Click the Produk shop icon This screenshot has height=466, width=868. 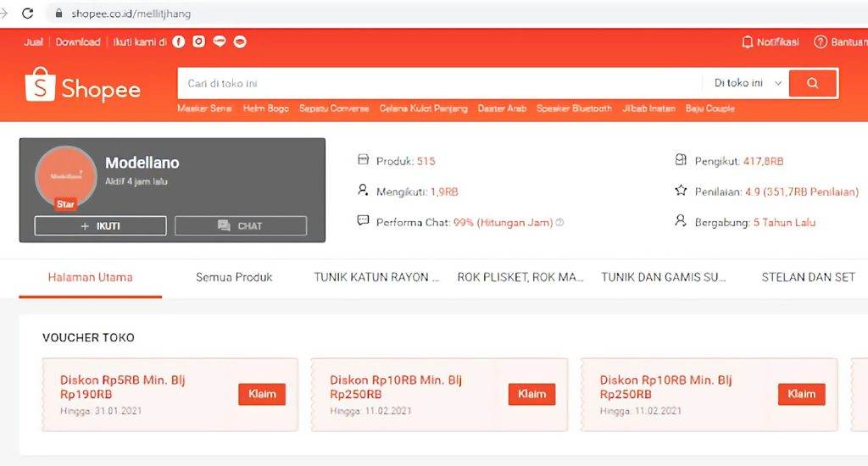[x=363, y=160]
